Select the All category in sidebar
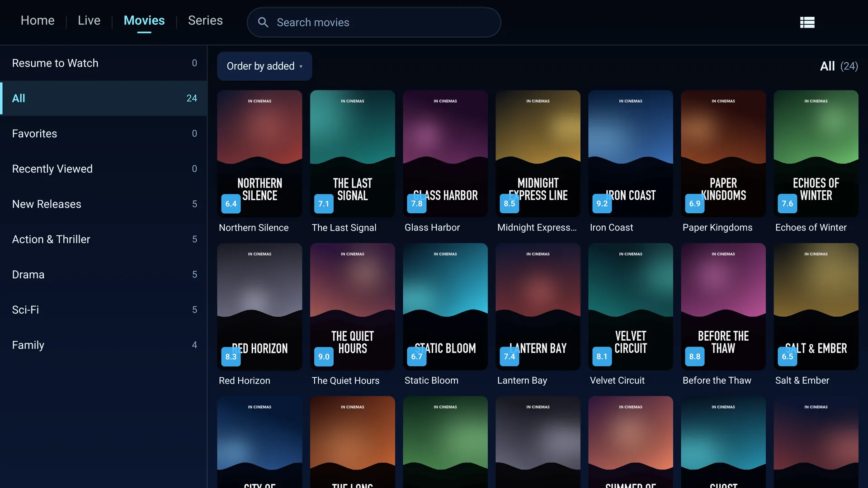This screenshot has height=488, width=868. click(x=104, y=99)
